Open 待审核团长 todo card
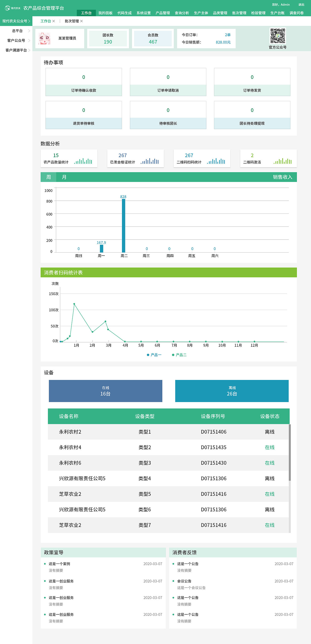This screenshot has height=644, width=311. (168, 115)
